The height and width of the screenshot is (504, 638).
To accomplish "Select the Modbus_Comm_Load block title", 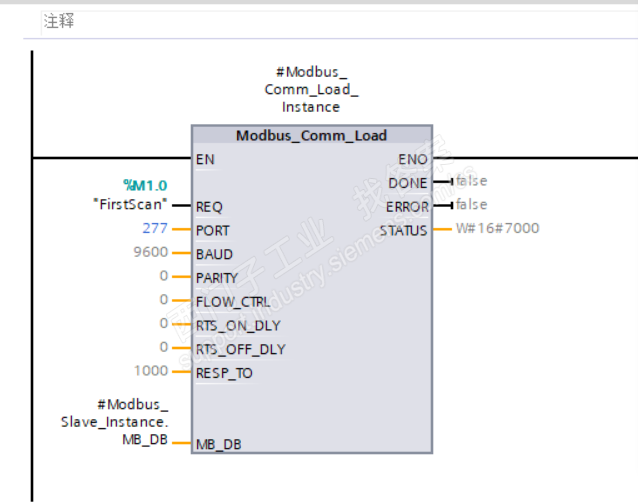I will 311,135.
